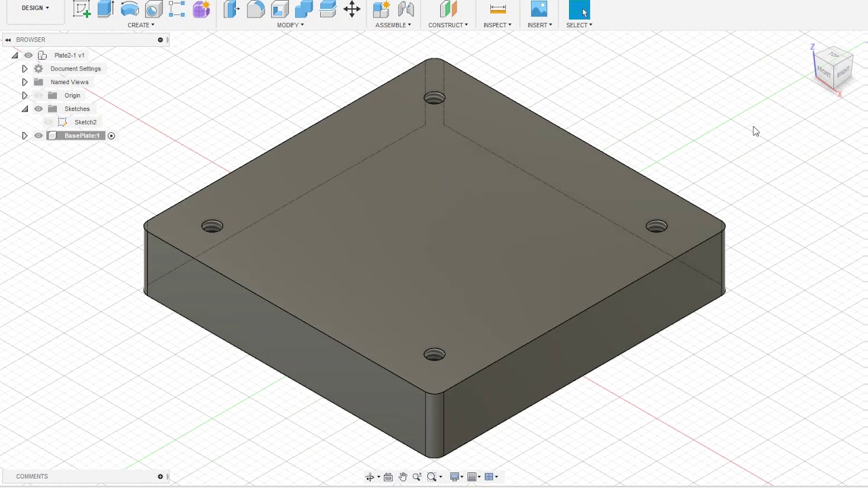Screen dimensions: 868x488
Task: Select the Move/Copy tool
Action: click(x=352, y=9)
